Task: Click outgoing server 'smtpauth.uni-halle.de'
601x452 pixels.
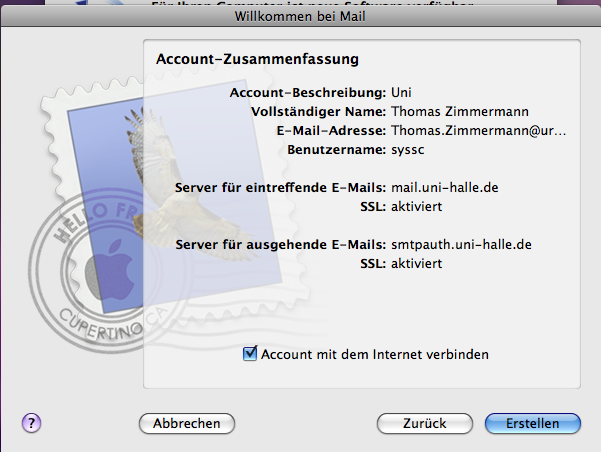Action: (x=461, y=245)
